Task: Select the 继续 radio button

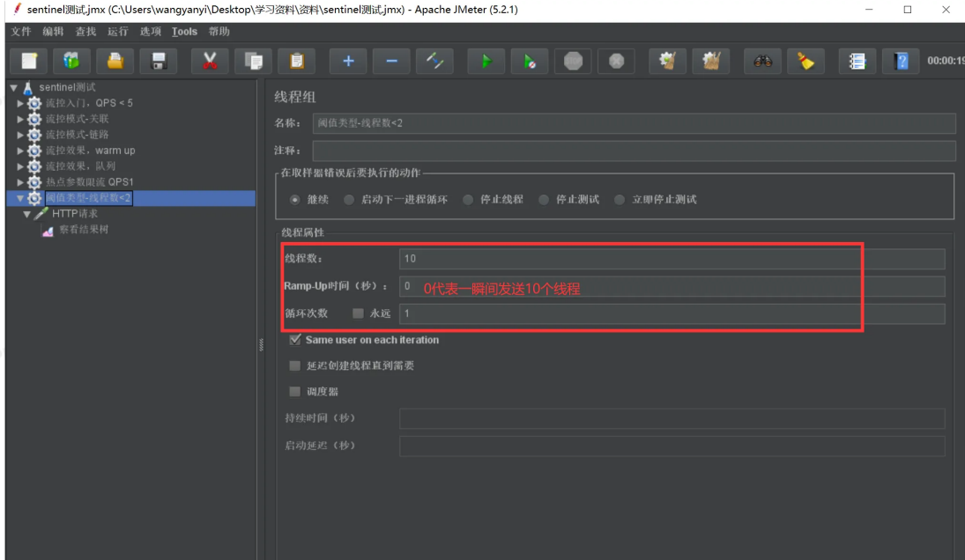Action: [295, 199]
